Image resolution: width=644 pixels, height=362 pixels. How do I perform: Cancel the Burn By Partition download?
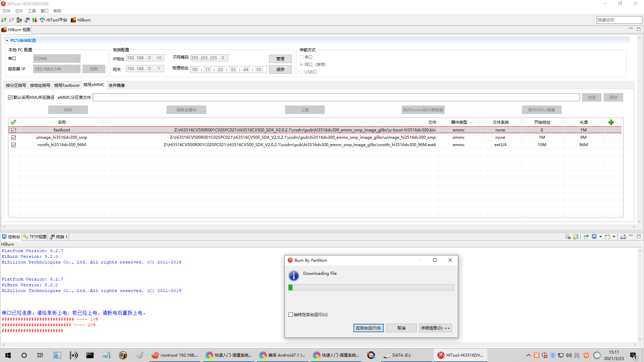(x=401, y=328)
